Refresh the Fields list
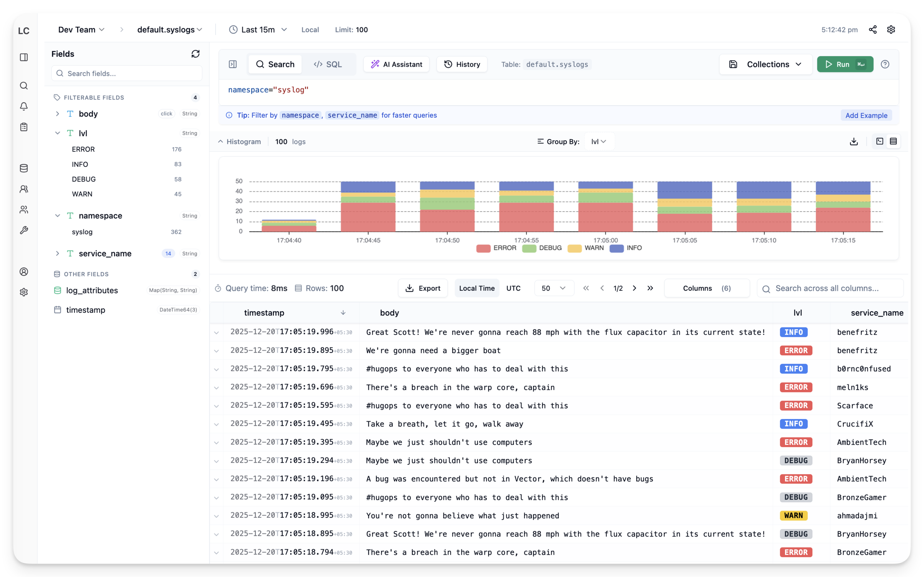The width and height of the screenshot is (924, 577). coord(196,54)
